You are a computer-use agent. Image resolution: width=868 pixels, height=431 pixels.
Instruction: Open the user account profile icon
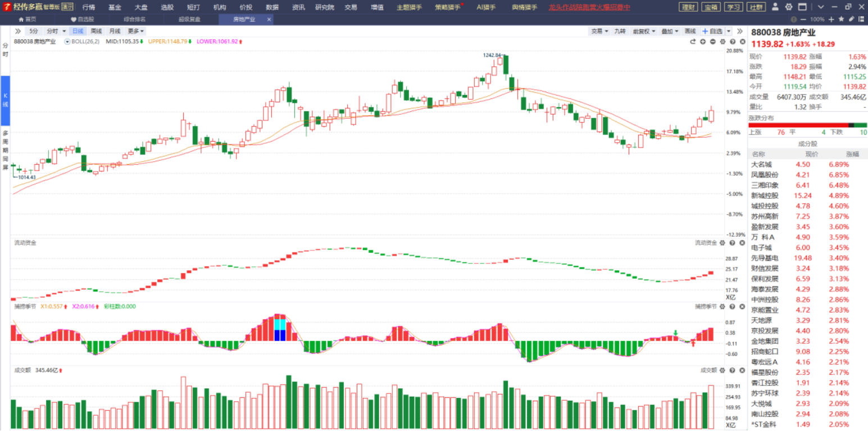pos(775,7)
